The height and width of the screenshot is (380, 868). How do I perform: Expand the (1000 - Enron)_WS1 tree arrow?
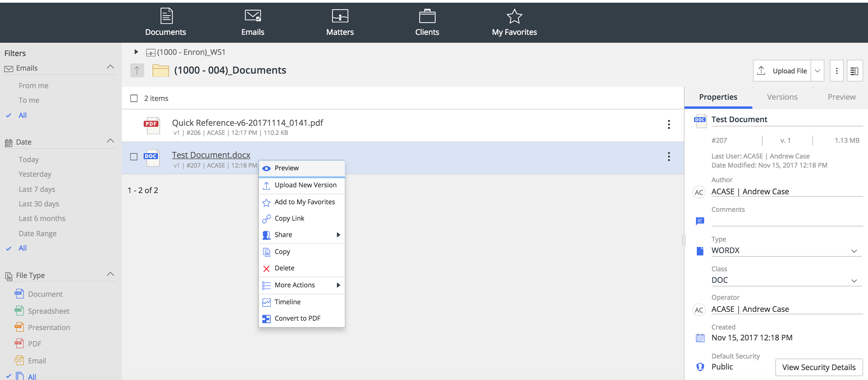136,52
